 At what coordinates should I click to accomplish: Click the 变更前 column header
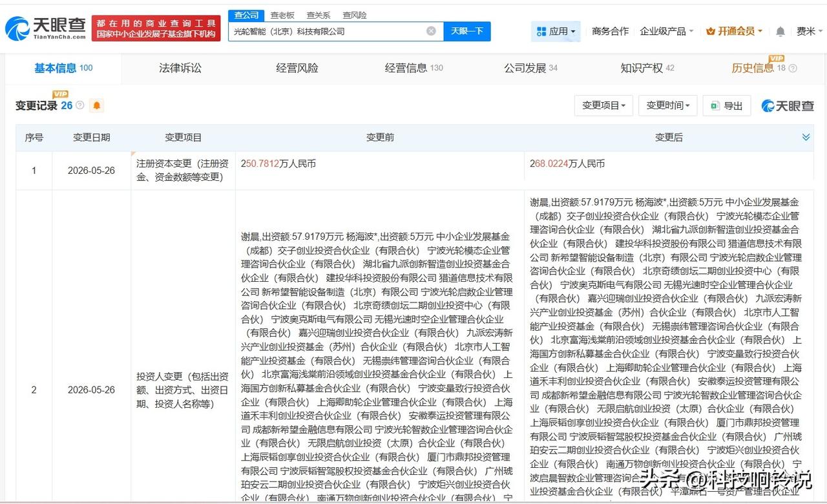[x=380, y=137]
